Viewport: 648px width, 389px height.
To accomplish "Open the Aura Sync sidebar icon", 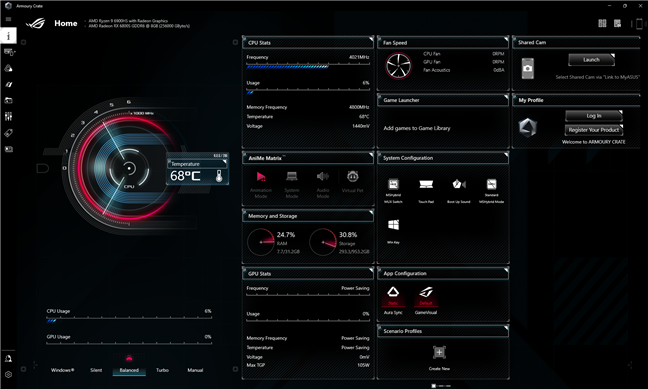I will [8, 68].
